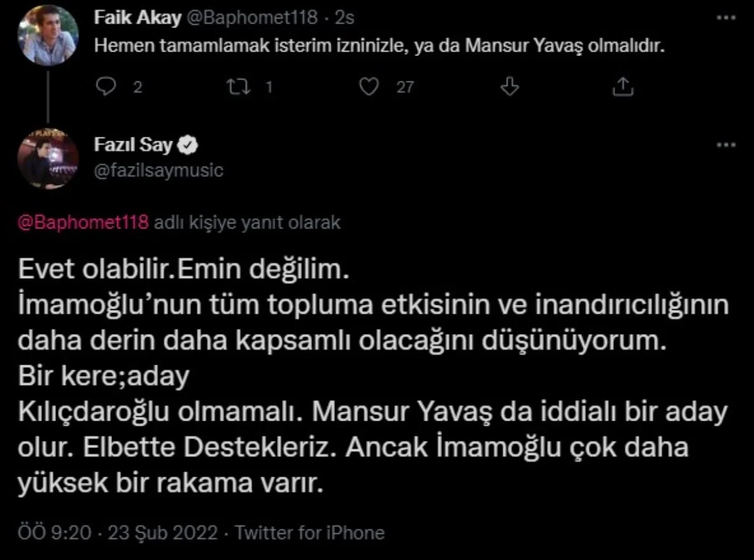Click the 2s timestamp on Faik Akay's tweet
Viewport: 754px width, 560px height.
pyautogui.click(x=344, y=18)
